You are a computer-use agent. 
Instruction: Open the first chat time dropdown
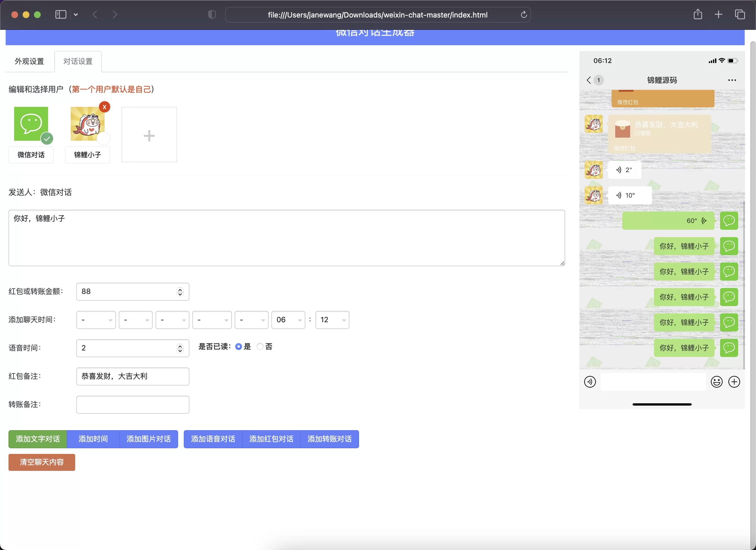(x=96, y=320)
